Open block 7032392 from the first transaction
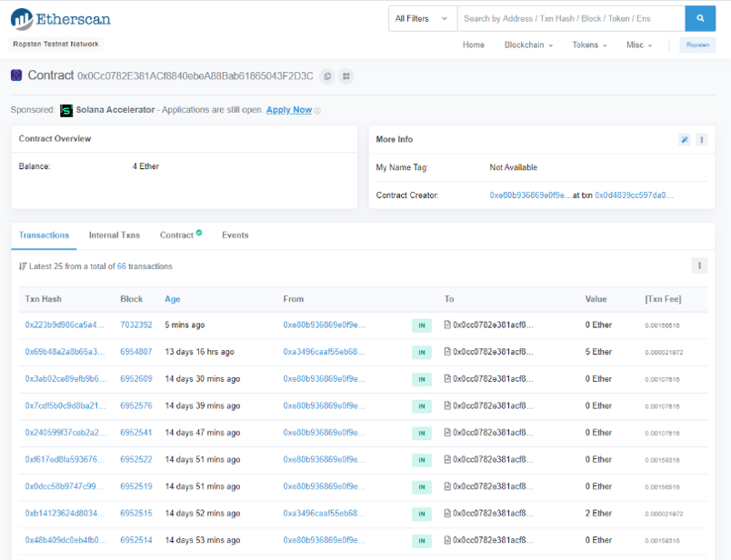 135,325
